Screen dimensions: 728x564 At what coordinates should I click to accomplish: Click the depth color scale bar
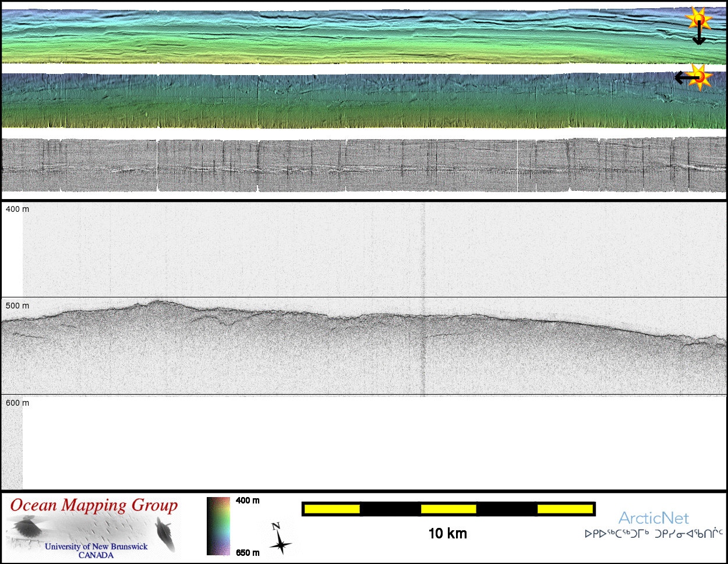point(218,526)
